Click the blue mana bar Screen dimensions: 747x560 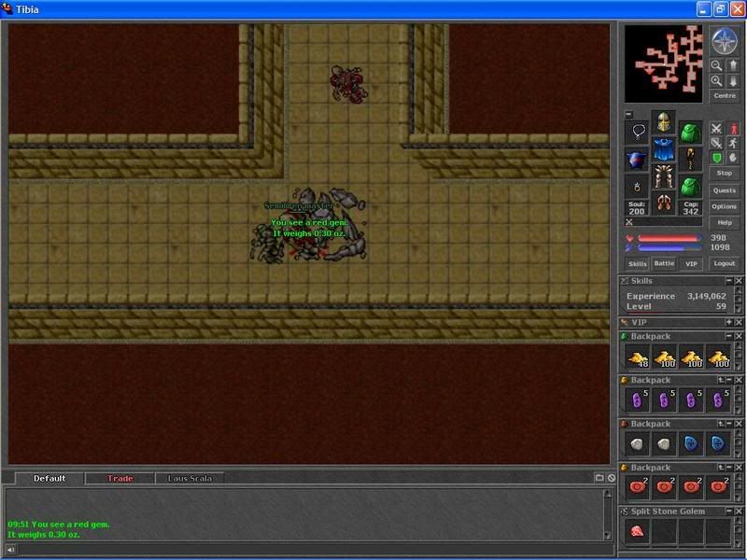point(669,247)
